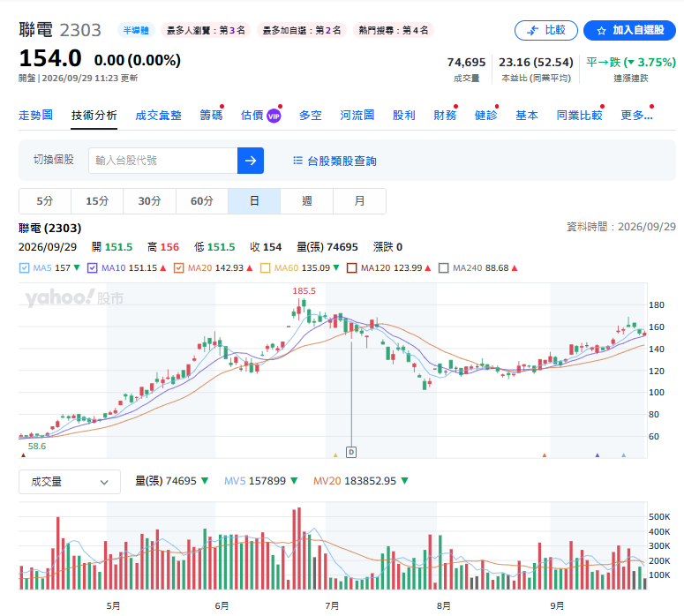Click the 本益比 23.16 (52.54) value
Viewport: 684px width, 616px height.
pyautogui.click(x=536, y=63)
